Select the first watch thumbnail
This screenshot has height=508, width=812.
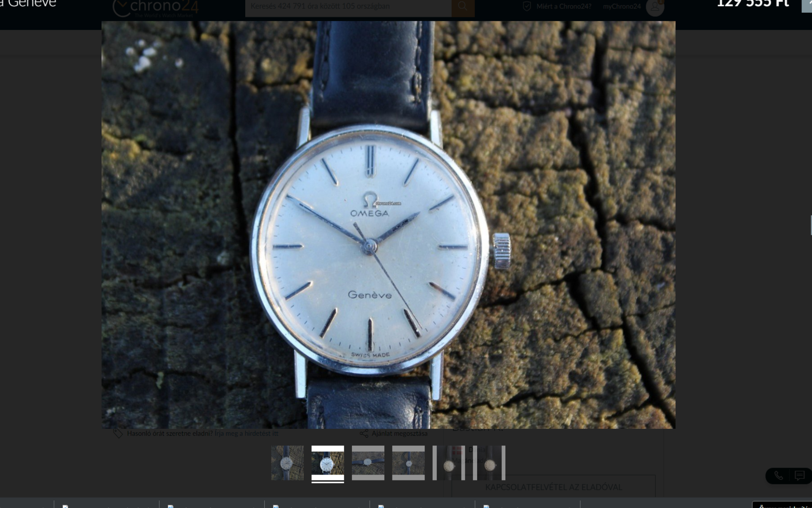click(x=287, y=463)
